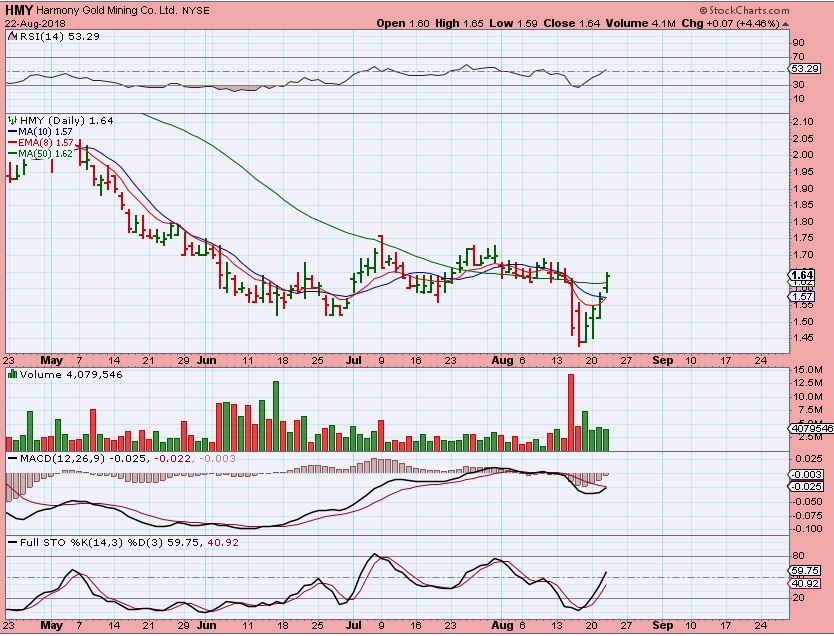Click the HMY (Daily) 1.64 legend label

click(66, 120)
